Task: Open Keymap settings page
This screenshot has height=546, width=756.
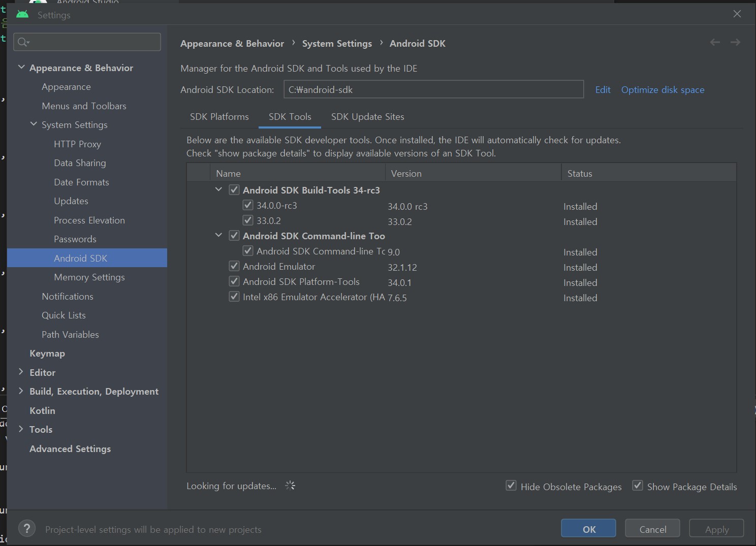Action: pos(47,354)
